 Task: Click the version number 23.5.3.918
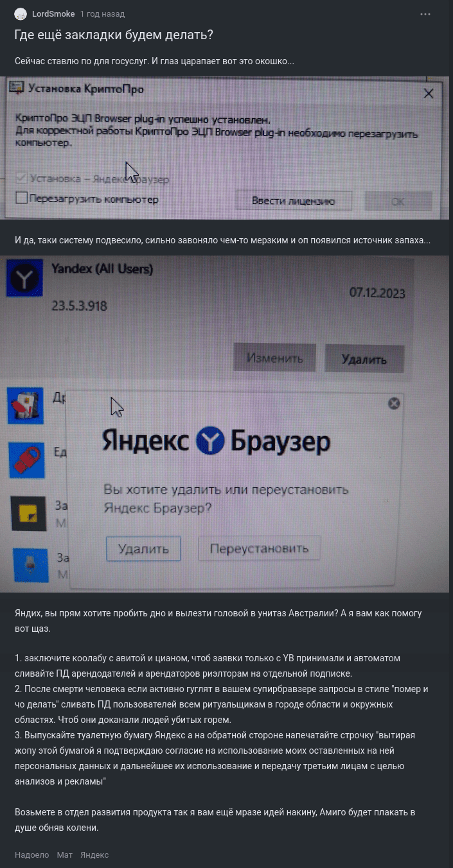(x=79, y=306)
